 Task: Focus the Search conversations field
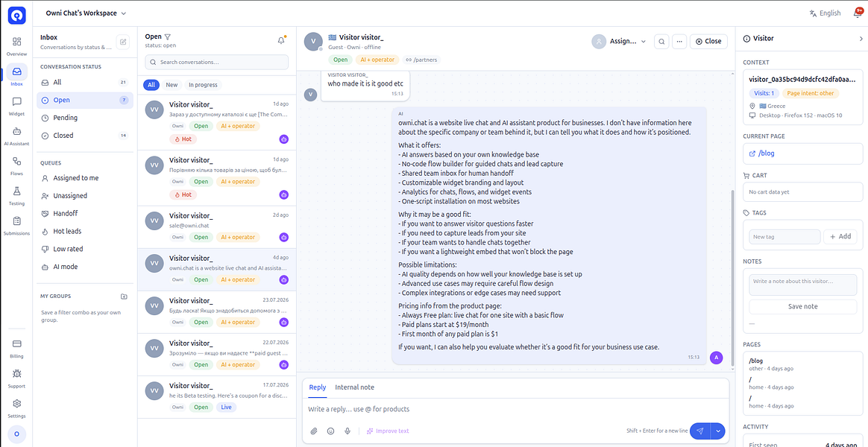point(216,62)
